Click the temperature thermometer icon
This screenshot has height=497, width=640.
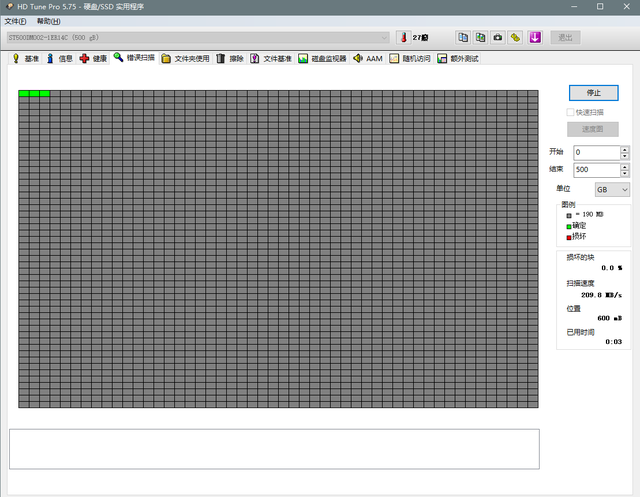click(x=404, y=38)
